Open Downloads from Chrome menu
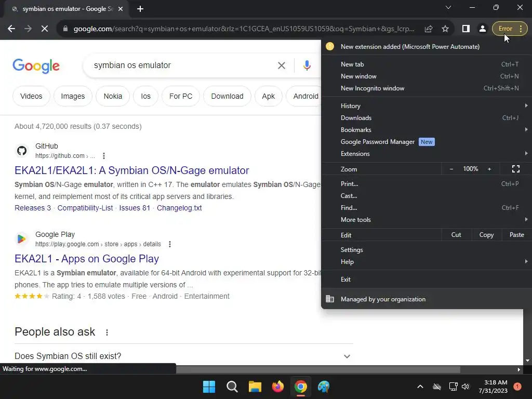This screenshot has height=399, width=532. point(427,118)
